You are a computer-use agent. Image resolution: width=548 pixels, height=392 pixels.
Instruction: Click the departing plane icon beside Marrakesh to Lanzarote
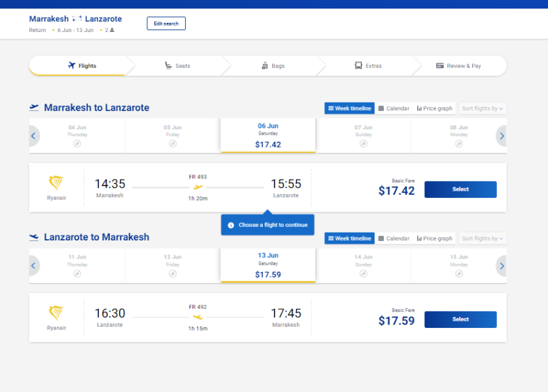[34, 108]
